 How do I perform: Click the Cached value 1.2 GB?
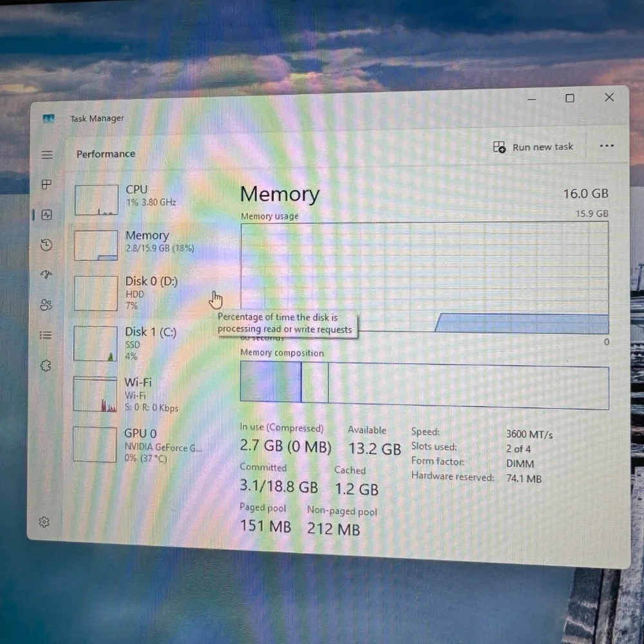coord(357,489)
